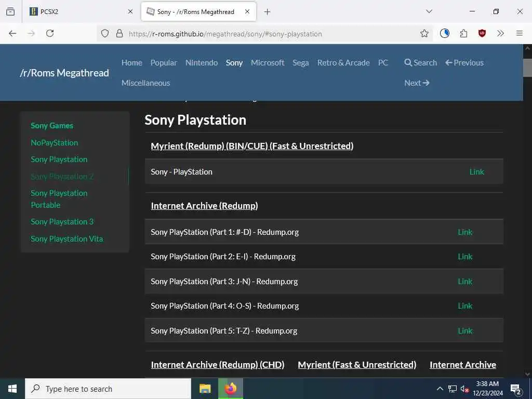Open Link for Sony - PlayStation row
The height and width of the screenshot is (399, 532).
point(477,171)
